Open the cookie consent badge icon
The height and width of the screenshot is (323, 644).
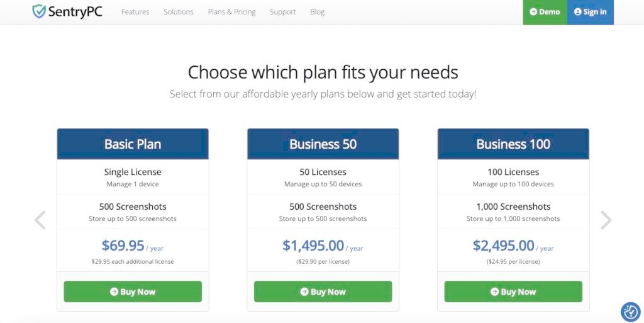point(630,312)
